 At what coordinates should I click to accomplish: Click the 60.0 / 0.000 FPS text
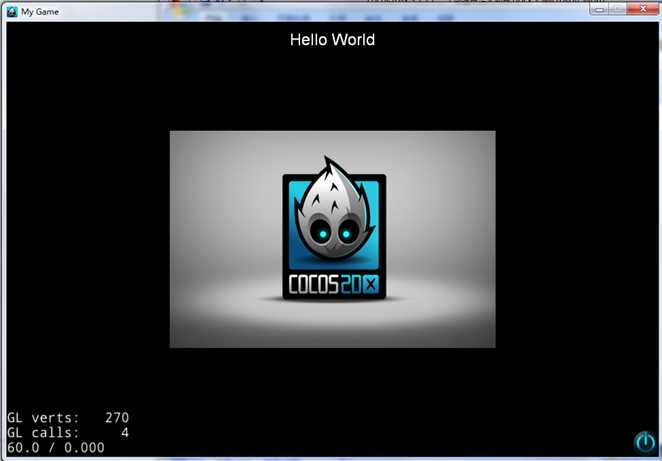(x=56, y=447)
